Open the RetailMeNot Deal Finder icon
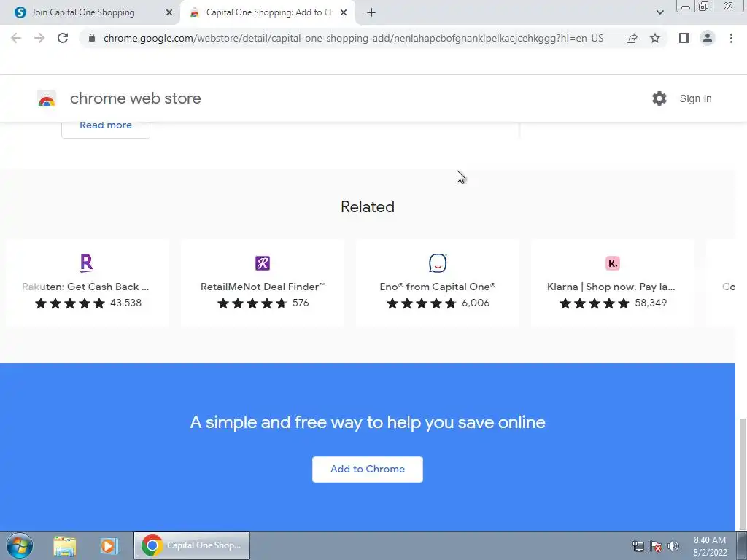747x560 pixels. (x=263, y=262)
